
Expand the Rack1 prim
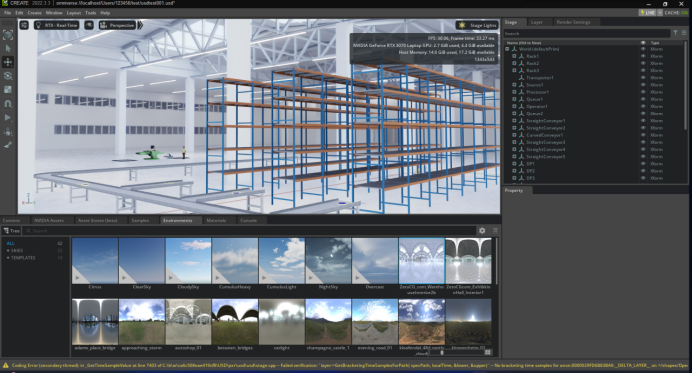click(514, 56)
